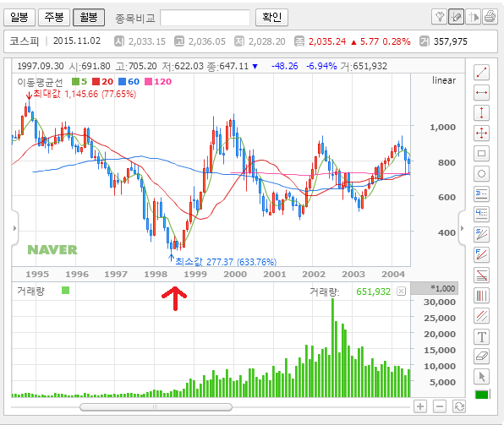
Task: Select the eraser tool in sidebar
Action: pyautogui.click(x=481, y=357)
